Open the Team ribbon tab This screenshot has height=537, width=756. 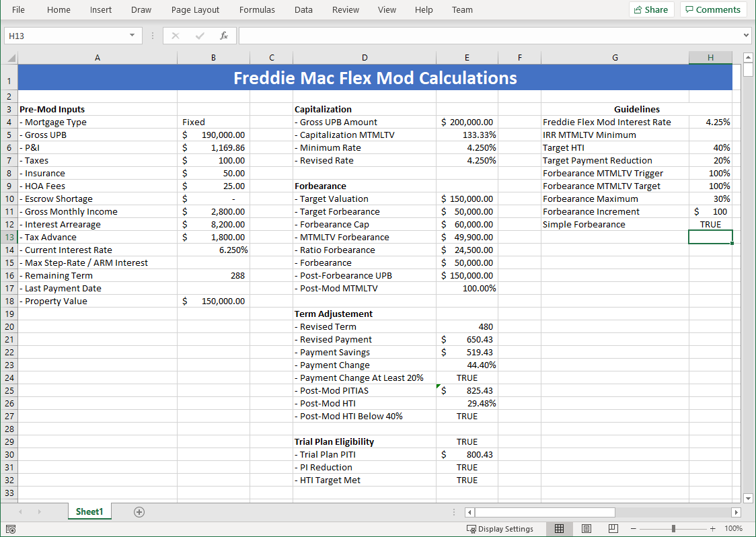coord(462,9)
